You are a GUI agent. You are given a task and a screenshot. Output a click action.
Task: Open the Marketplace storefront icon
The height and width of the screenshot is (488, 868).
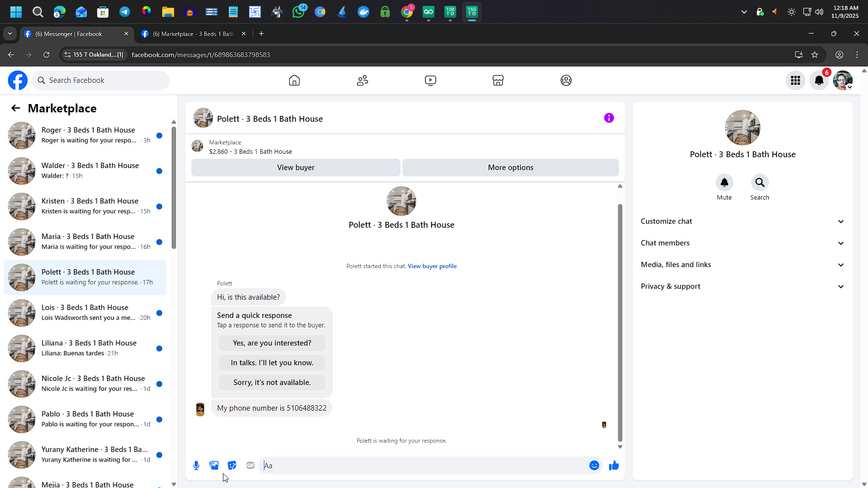(498, 80)
